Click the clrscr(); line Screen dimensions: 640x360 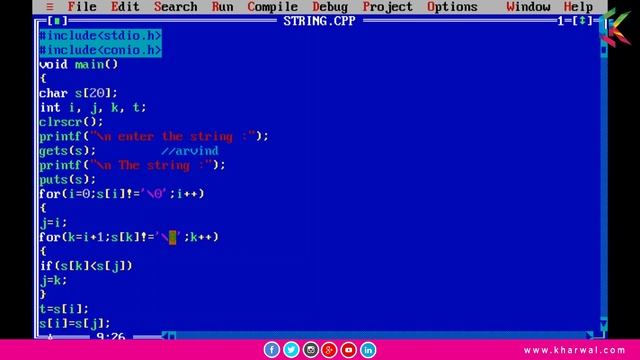[71, 122]
